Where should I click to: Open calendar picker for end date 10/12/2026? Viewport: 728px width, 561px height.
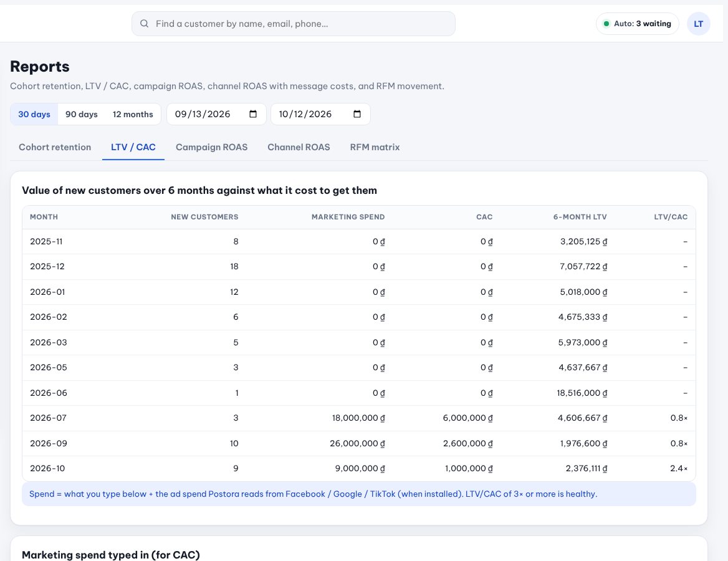(357, 114)
